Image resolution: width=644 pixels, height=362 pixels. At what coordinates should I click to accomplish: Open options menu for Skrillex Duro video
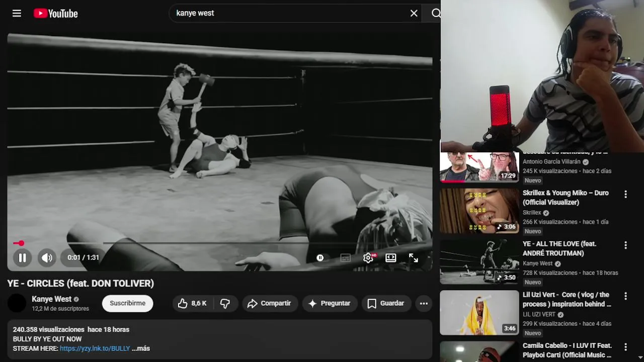625,194
